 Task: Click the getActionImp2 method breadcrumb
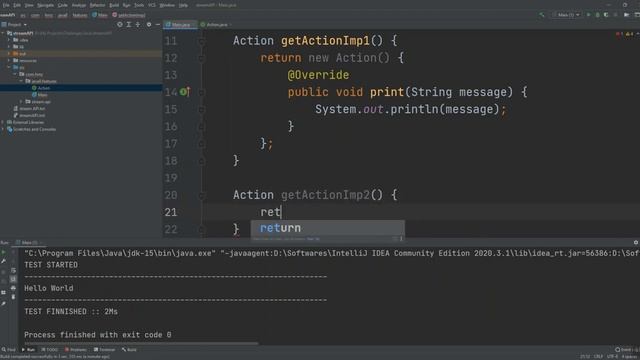[129, 15]
